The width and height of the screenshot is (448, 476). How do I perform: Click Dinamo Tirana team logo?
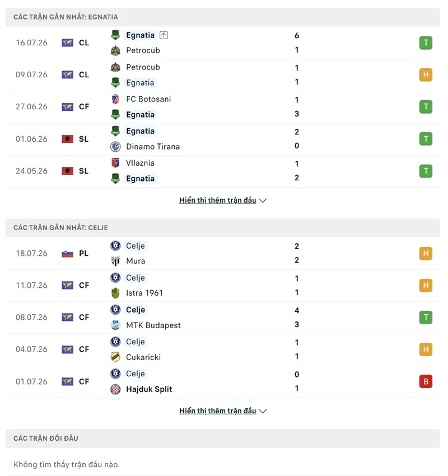(115, 147)
